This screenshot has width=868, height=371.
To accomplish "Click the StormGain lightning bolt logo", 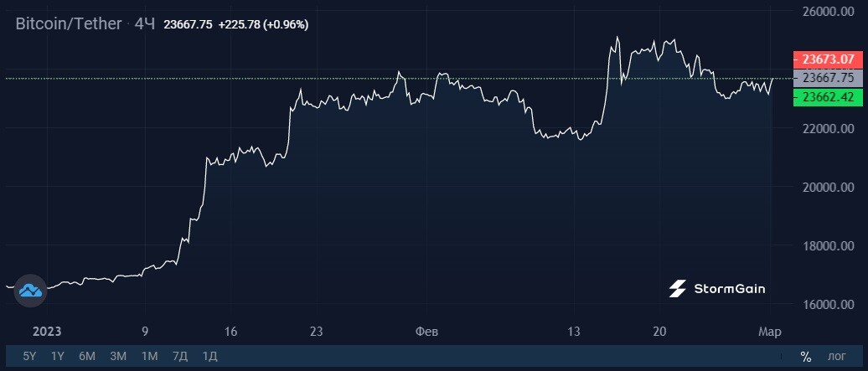I will point(678,288).
